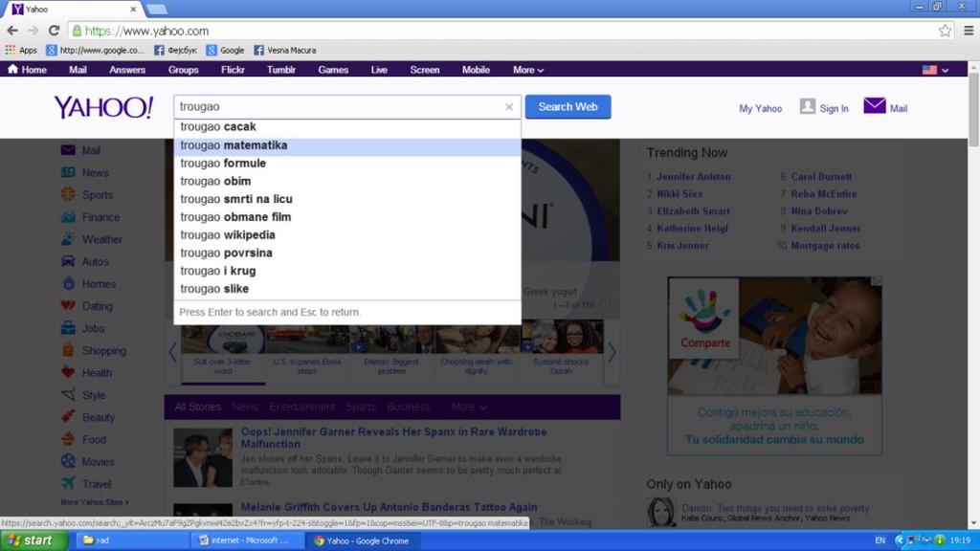Select suggestion 'trougao smrti na licu'

point(347,199)
